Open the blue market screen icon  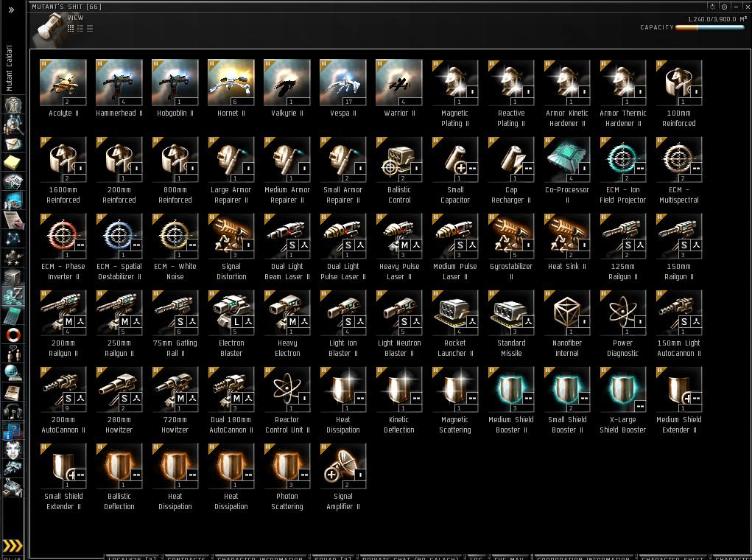pos(13,200)
